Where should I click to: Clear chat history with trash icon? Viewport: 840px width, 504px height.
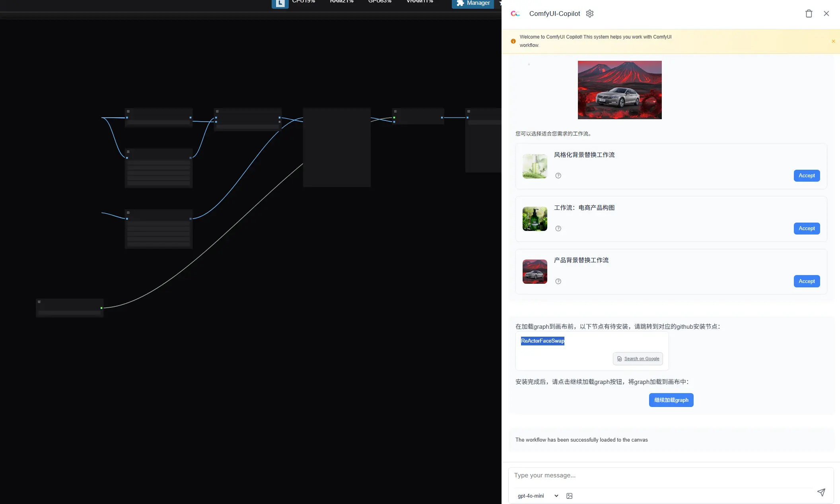tap(809, 14)
